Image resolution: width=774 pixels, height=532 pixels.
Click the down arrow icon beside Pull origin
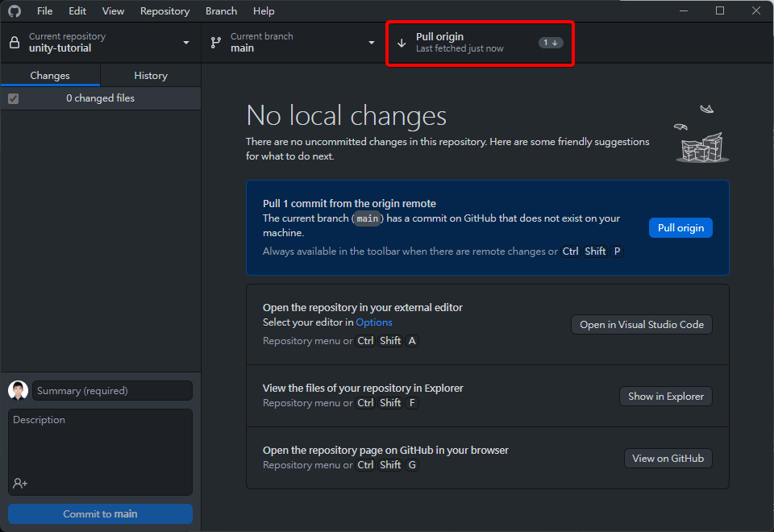pos(402,43)
